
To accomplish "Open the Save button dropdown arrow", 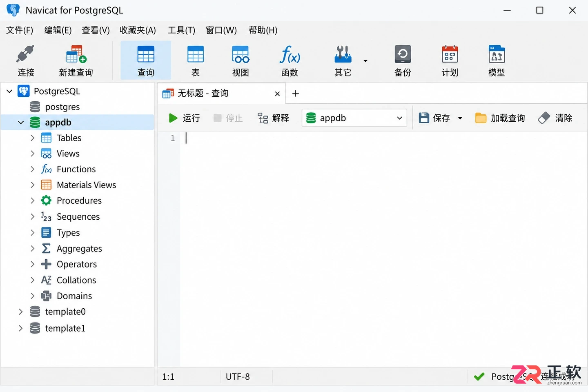I will pos(460,118).
